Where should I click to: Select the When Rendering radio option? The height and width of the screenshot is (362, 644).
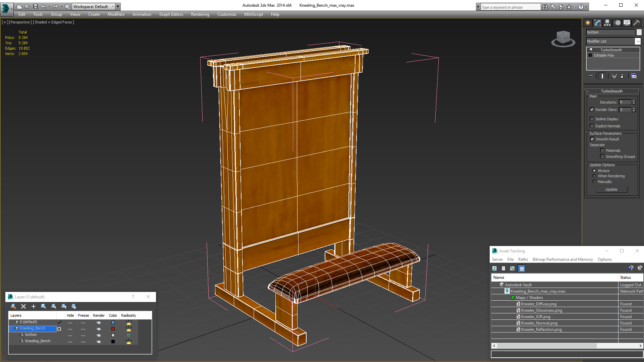pos(594,176)
